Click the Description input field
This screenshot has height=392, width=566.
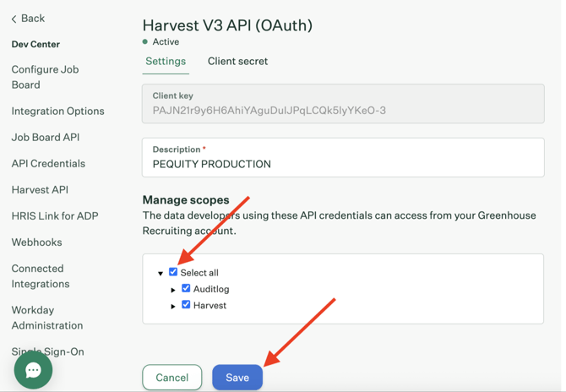[x=343, y=157]
